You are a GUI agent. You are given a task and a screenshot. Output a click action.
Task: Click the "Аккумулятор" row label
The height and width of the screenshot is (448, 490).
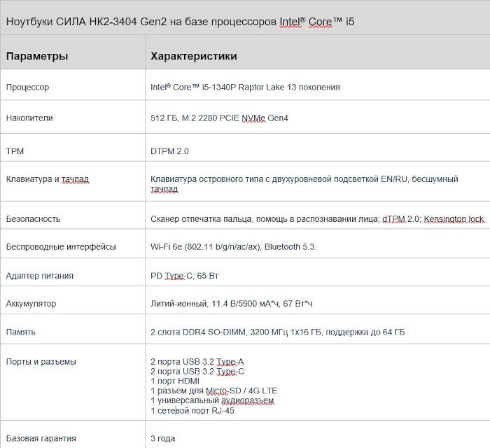tap(31, 304)
